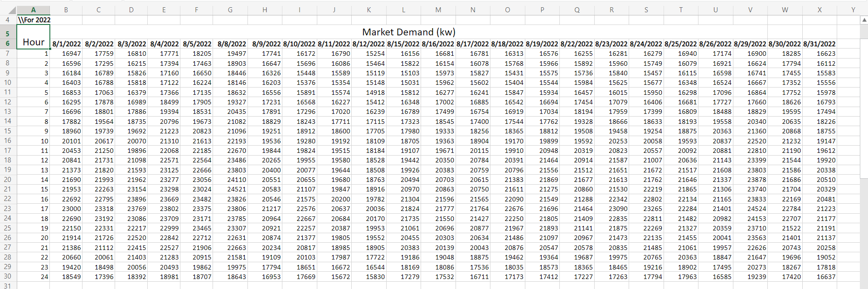Click cell 22284 under 8/25/2022
Screen dimensions: 868x289
tap(681, 209)
